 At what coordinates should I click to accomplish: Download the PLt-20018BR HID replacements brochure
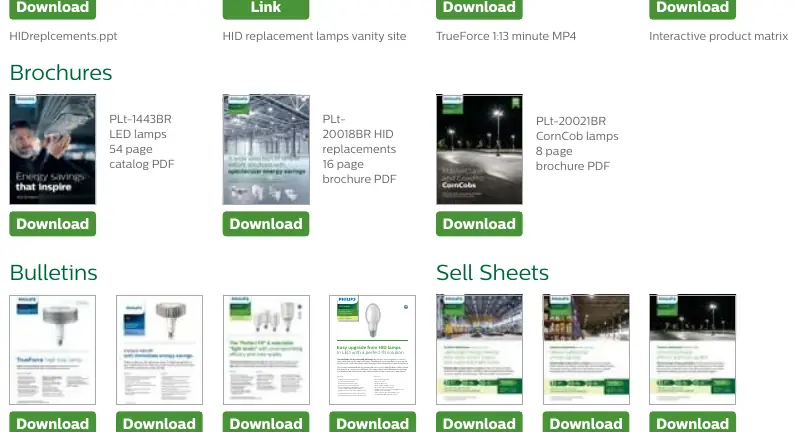pos(266,224)
